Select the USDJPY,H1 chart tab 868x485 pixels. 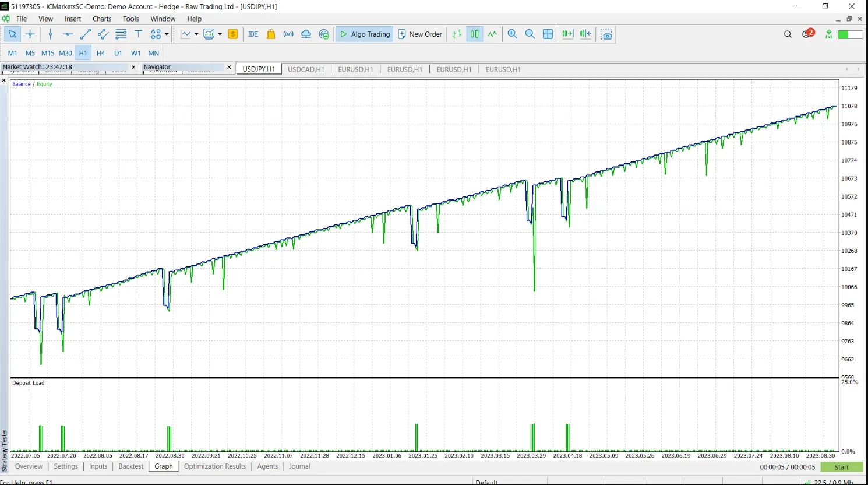[x=259, y=69]
